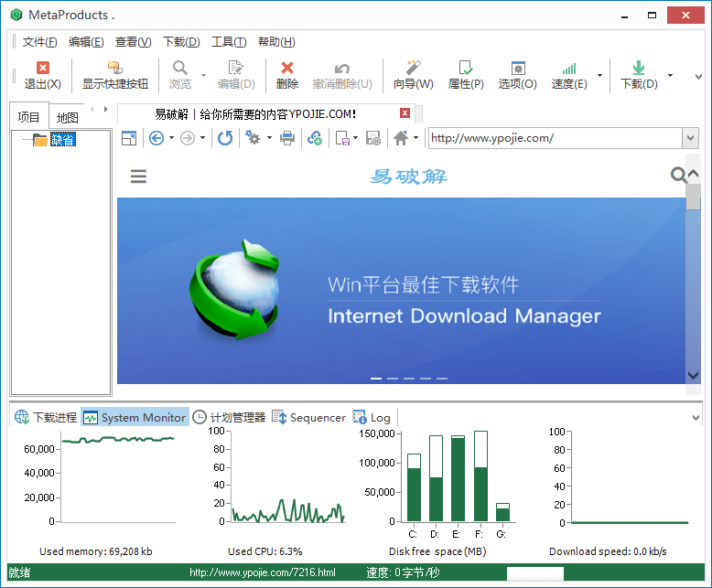
Task: Switch to the 下载进程 tab
Action: pos(46,417)
